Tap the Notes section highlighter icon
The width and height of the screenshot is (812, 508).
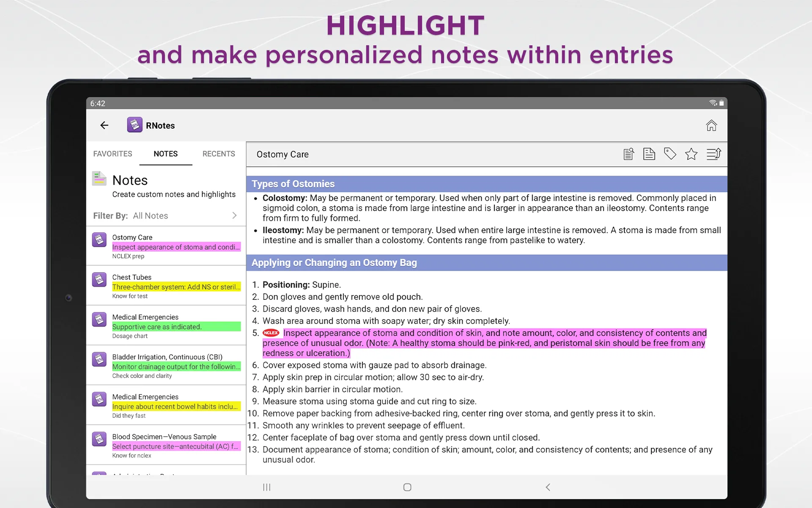tap(99, 179)
